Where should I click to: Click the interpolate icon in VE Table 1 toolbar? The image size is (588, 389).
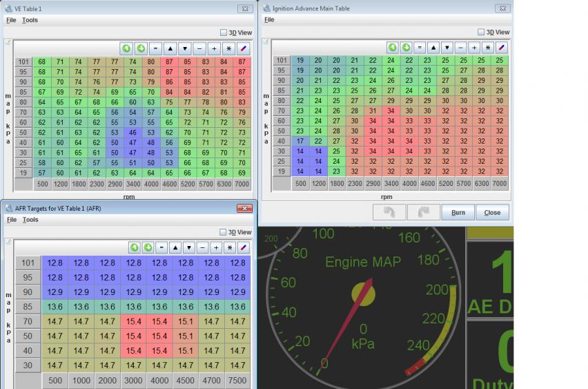[242, 48]
